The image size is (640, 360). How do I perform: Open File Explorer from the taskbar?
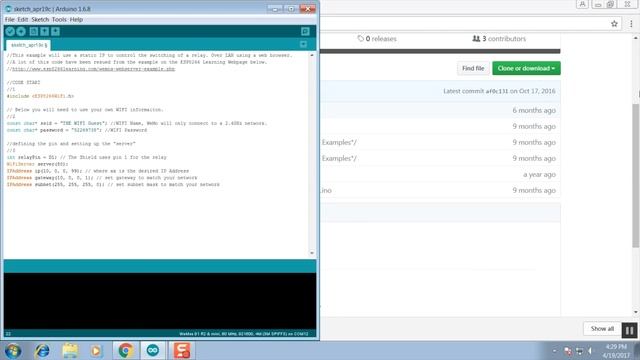click(x=70, y=351)
